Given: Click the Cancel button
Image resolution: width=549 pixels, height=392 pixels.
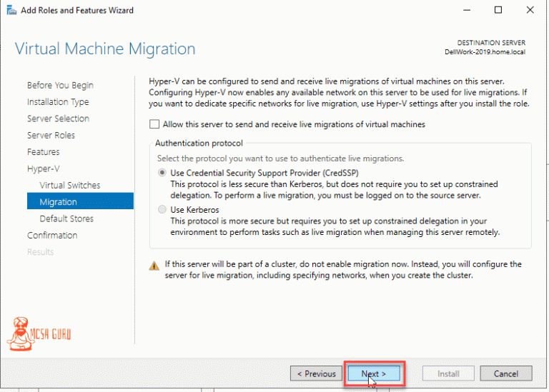Looking at the screenshot, I should [x=506, y=374].
